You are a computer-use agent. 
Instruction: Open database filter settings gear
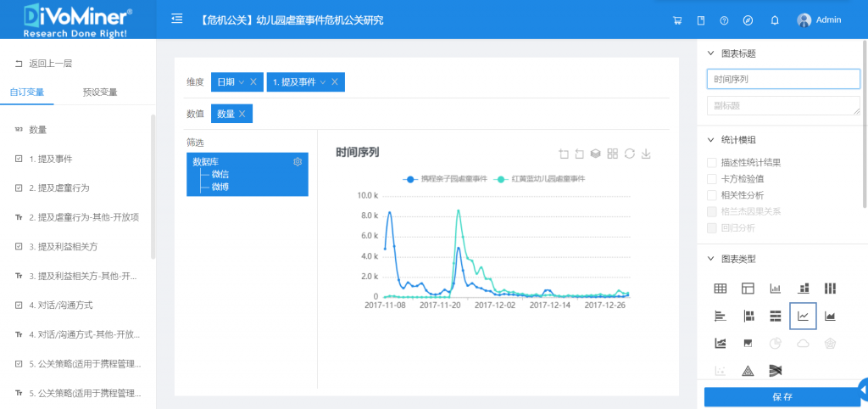[x=298, y=162]
